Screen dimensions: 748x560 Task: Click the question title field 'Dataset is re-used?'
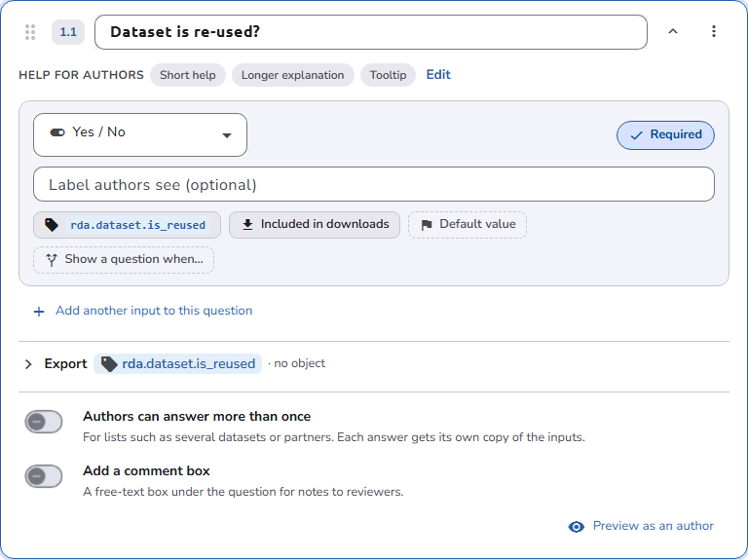371,32
